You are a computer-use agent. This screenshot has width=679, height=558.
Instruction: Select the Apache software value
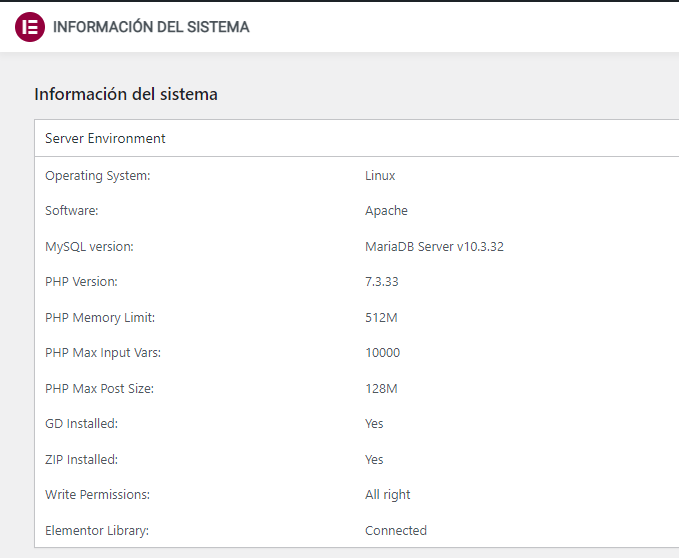click(x=386, y=211)
